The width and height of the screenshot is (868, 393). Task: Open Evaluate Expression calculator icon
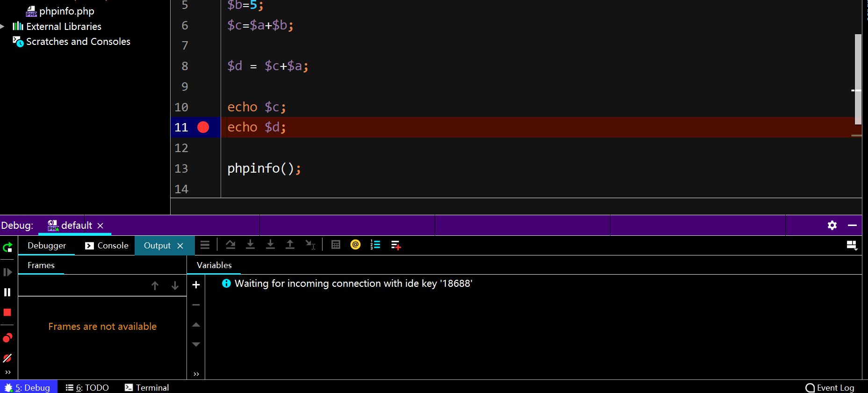[x=336, y=245]
